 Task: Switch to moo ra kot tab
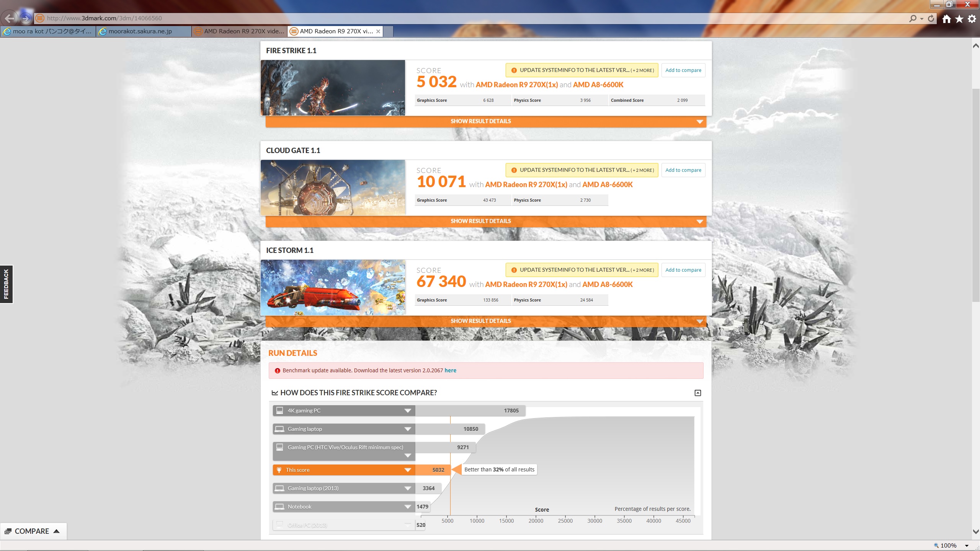48,31
